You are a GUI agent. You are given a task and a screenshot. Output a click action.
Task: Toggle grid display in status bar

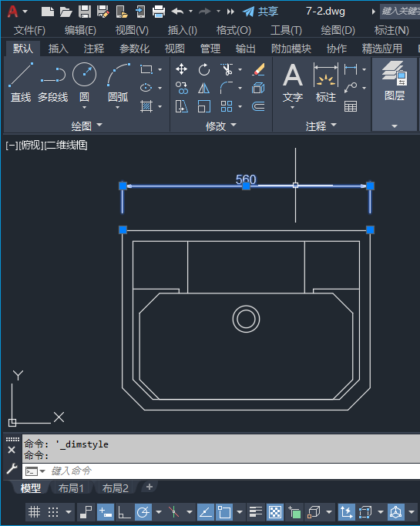[x=34, y=512]
